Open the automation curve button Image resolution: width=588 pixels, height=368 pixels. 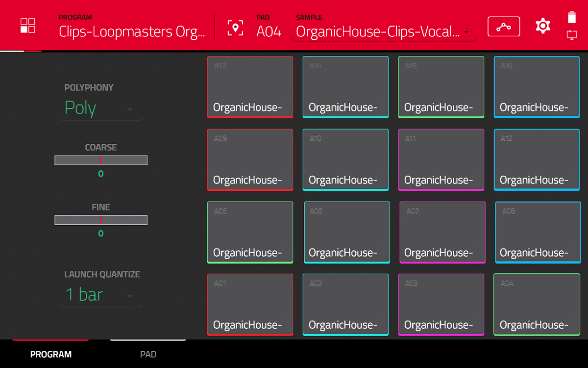504,26
